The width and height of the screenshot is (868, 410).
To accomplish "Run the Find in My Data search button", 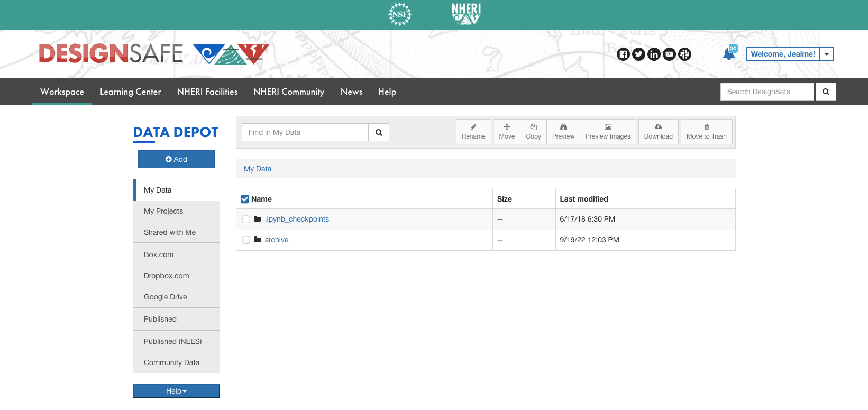I will click(x=379, y=132).
